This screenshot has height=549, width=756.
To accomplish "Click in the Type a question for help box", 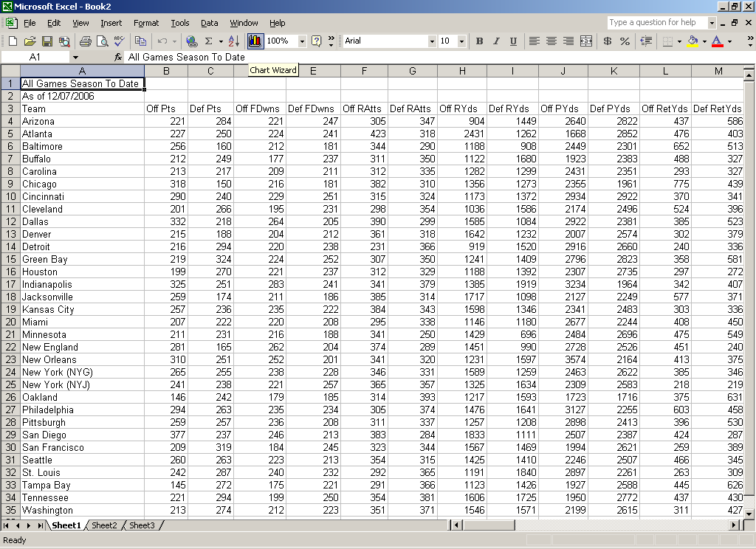I will [657, 23].
